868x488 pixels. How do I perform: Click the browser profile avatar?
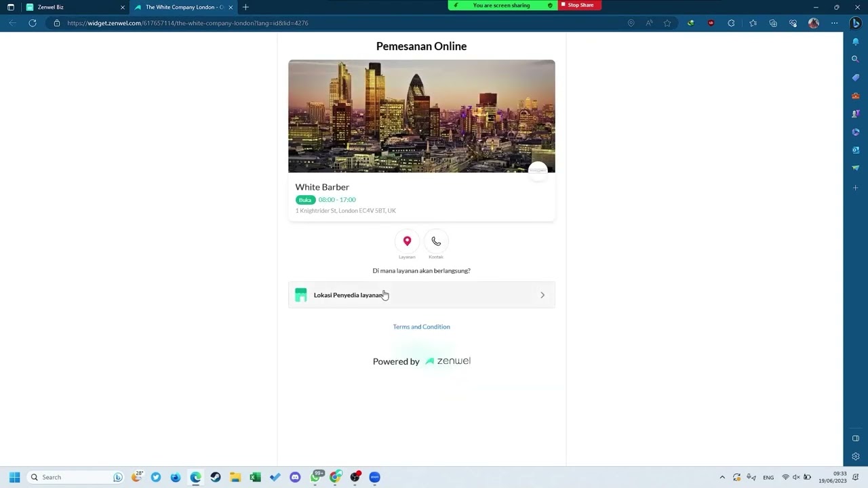pyautogui.click(x=814, y=23)
